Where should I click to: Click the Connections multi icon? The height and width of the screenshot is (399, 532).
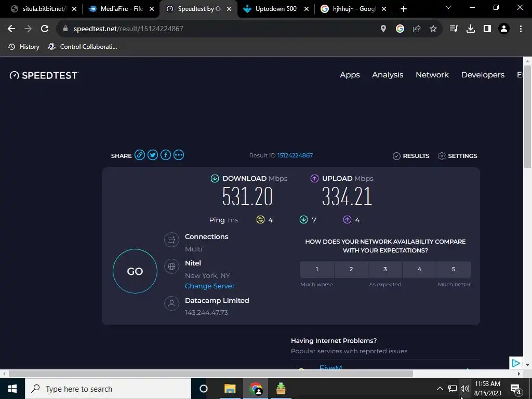click(x=171, y=240)
